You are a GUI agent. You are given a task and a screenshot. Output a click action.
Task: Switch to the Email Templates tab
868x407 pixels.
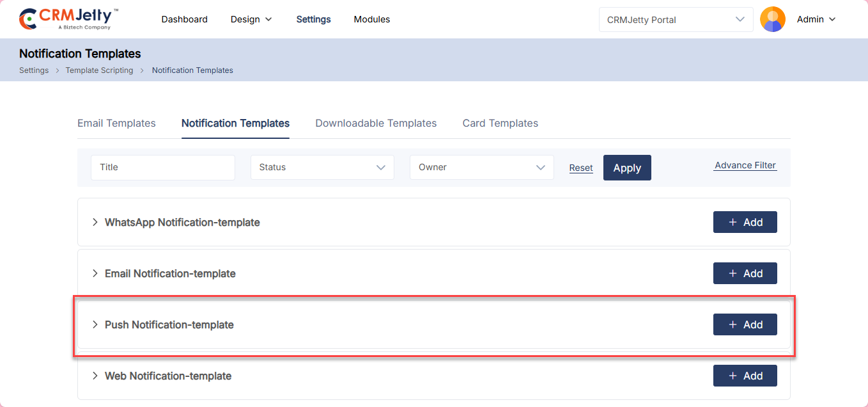[x=116, y=123]
